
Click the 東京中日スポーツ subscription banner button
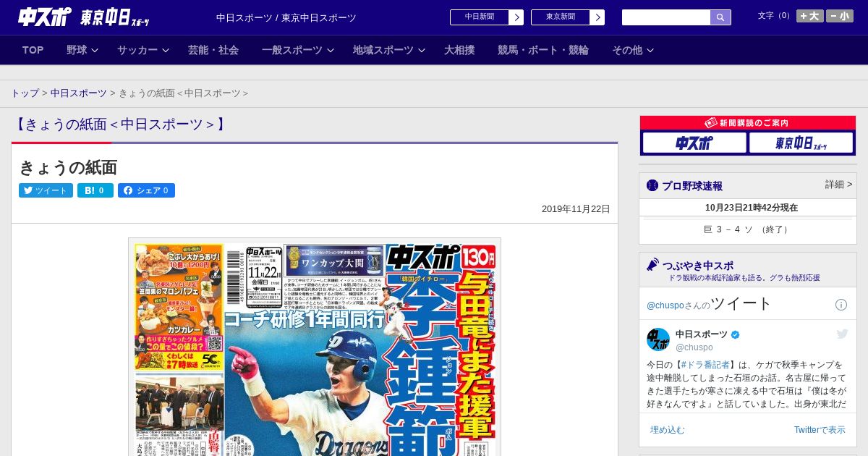(x=801, y=143)
